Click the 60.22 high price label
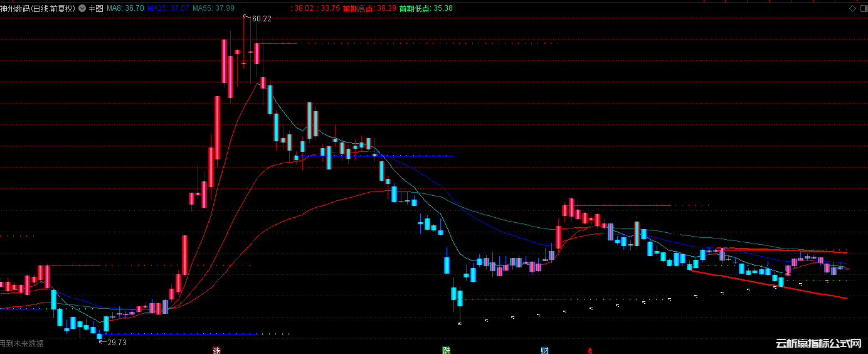868x354 pixels. click(262, 19)
